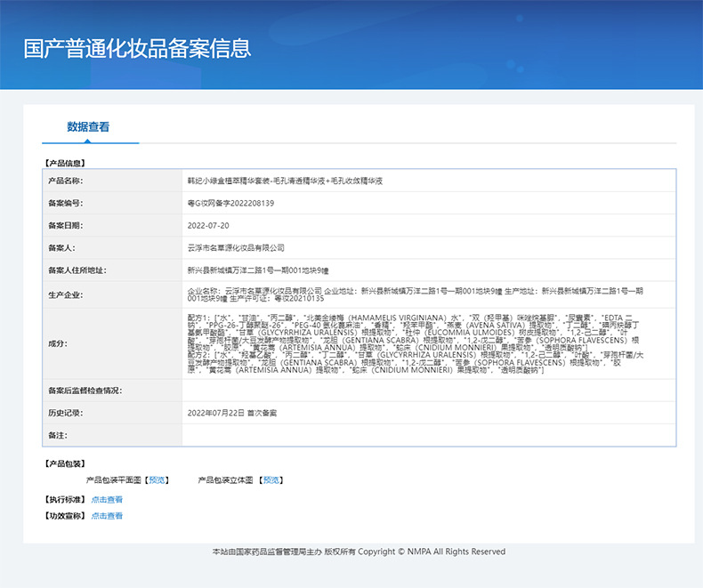This screenshot has width=703, height=588.
Task: Select the date value 2022-07-20
Action: click(208, 225)
